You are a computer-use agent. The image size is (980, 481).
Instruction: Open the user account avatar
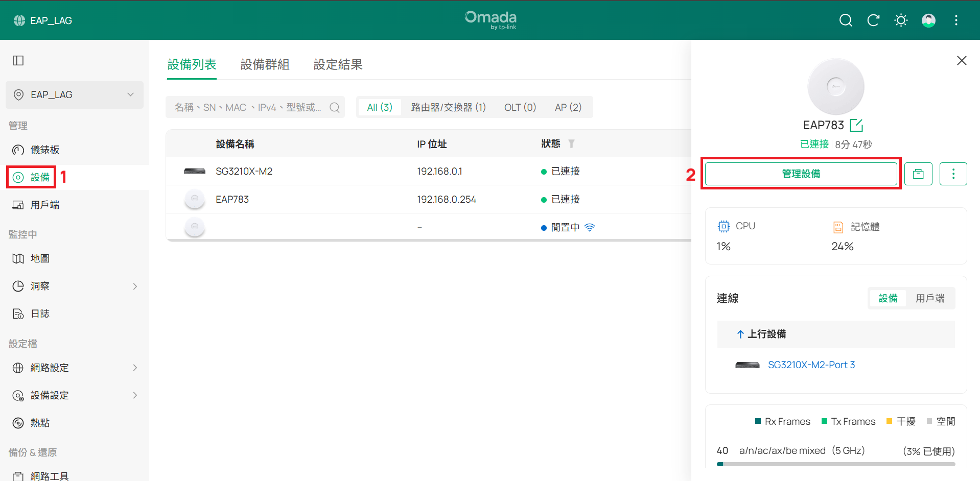pyautogui.click(x=928, y=20)
